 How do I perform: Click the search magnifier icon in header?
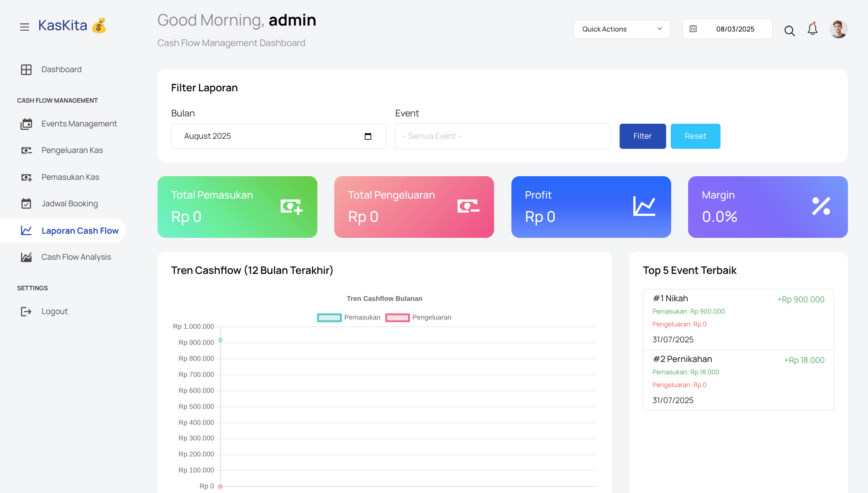point(789,31)
